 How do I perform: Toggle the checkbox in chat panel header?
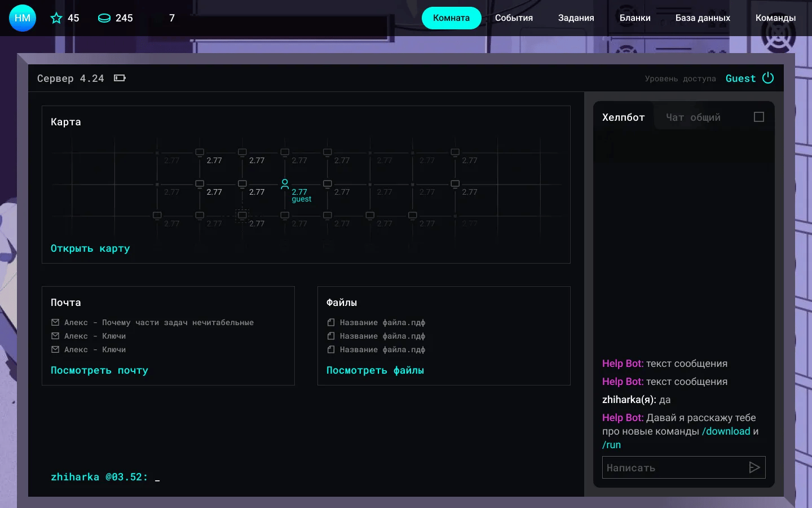(x=758, y=117)
